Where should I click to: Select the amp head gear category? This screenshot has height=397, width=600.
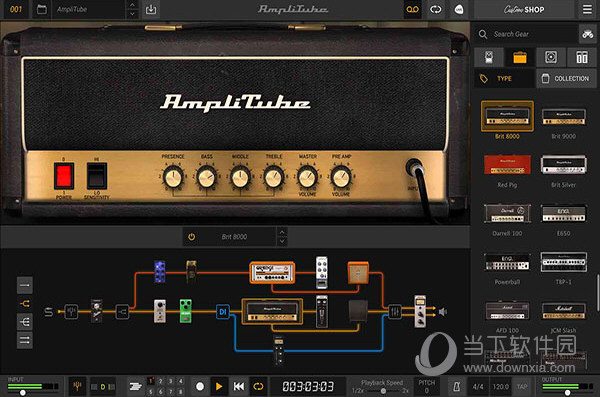click(x=520, y=57)
